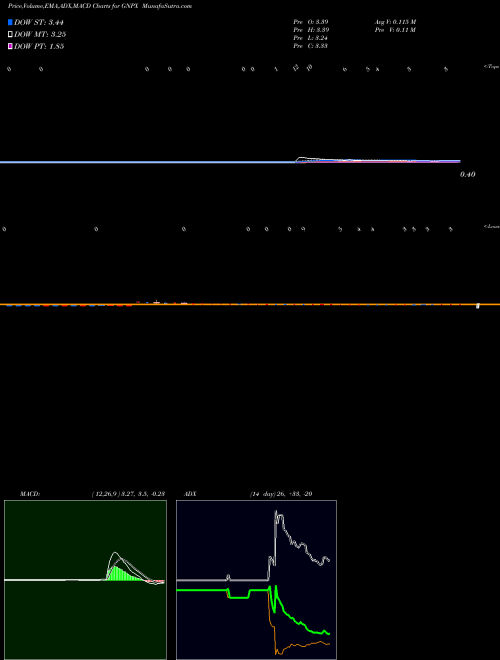Select the 'DOW PT: 1.85' legend text
The height and width of the screenshot is (660, 500).
[39, 46]
